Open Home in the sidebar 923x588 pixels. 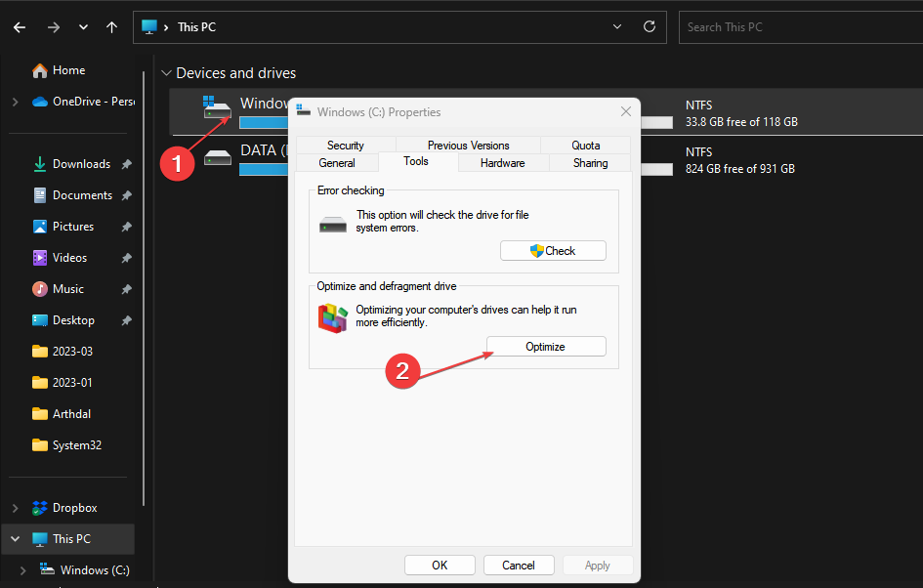pyautogui.click(x=69, y=70)
